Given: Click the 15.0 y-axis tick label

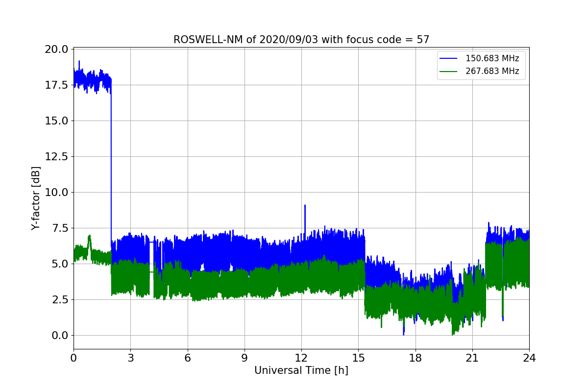Looking at the screenshot, I should 57,121.
